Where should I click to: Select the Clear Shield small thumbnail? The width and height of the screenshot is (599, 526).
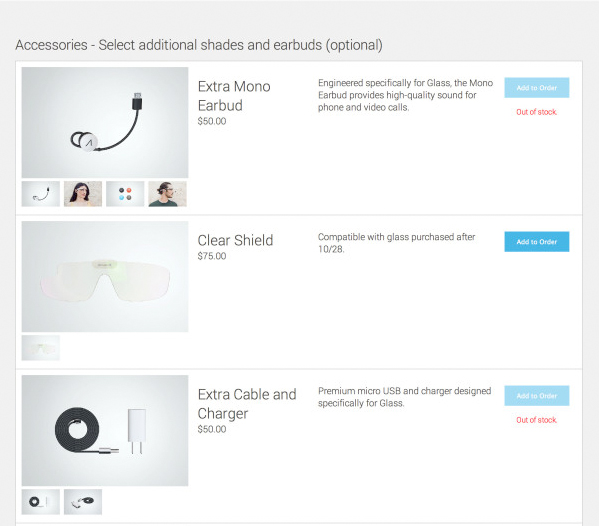(x=40, y=348)
